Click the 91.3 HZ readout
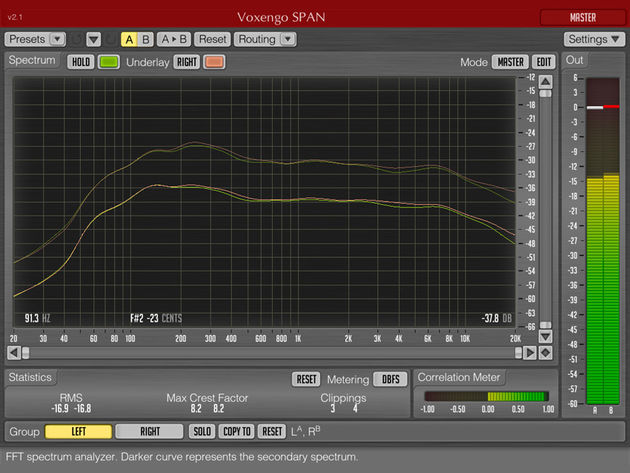Viewport: 630px width, 473px height. tap(37, 318)
